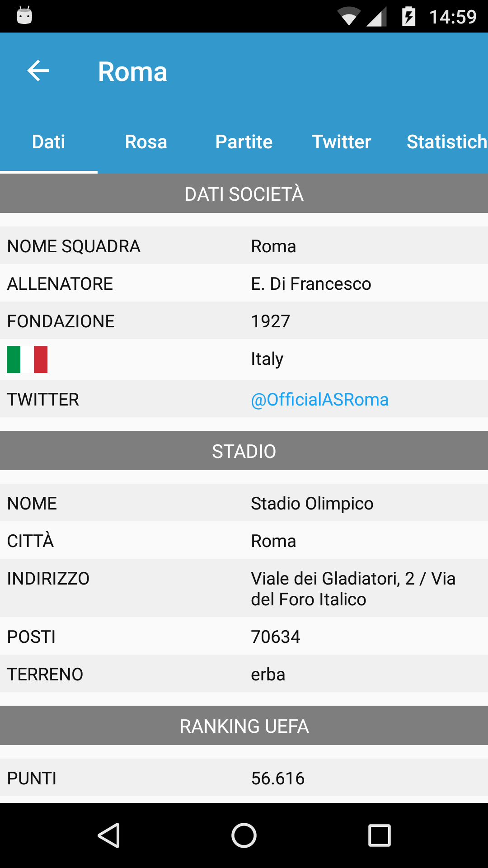This screenshot has width=488, height=868.
Task: Tap the Stadio Olimpico name row
Action: (244, 503)
